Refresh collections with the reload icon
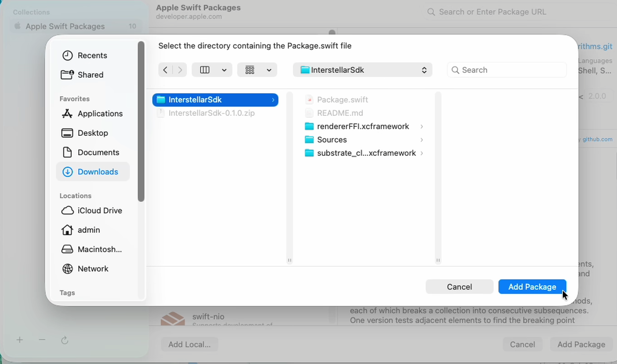The height and width of the screenshot is (364, 617). point(65,340)
